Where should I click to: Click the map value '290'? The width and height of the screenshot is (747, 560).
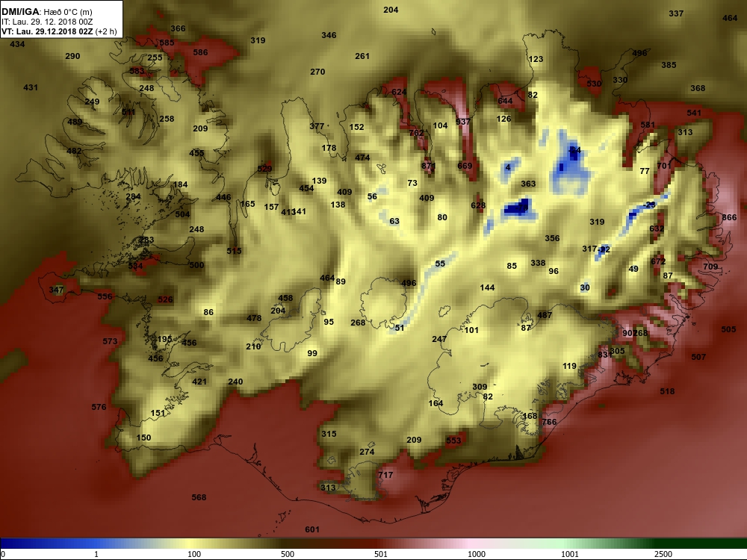[x=72, y=56]
